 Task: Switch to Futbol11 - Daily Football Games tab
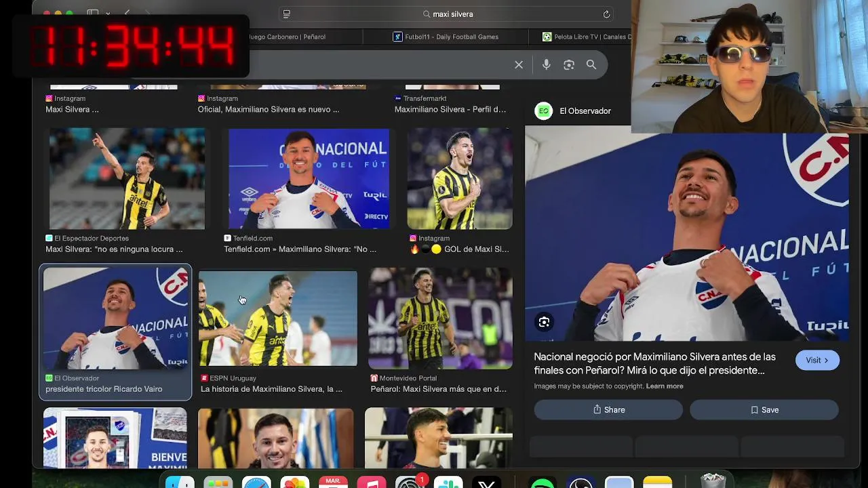tap(446, 37)
